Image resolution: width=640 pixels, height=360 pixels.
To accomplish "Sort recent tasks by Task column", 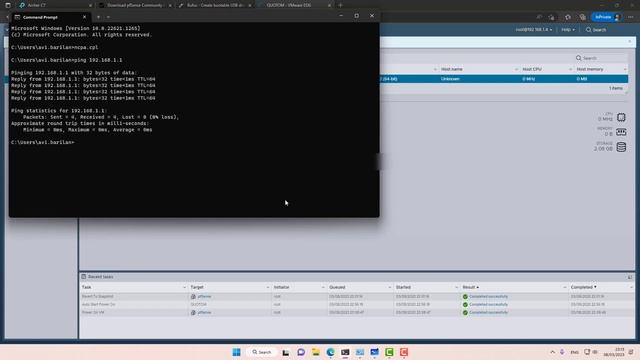I will point(87,287).
